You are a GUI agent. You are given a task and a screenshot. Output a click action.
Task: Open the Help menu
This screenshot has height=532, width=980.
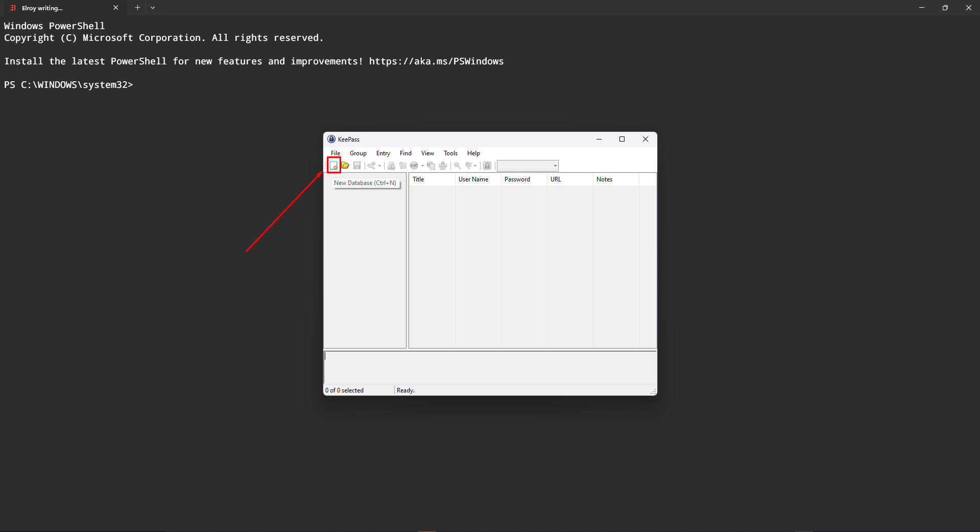[473, 153]
